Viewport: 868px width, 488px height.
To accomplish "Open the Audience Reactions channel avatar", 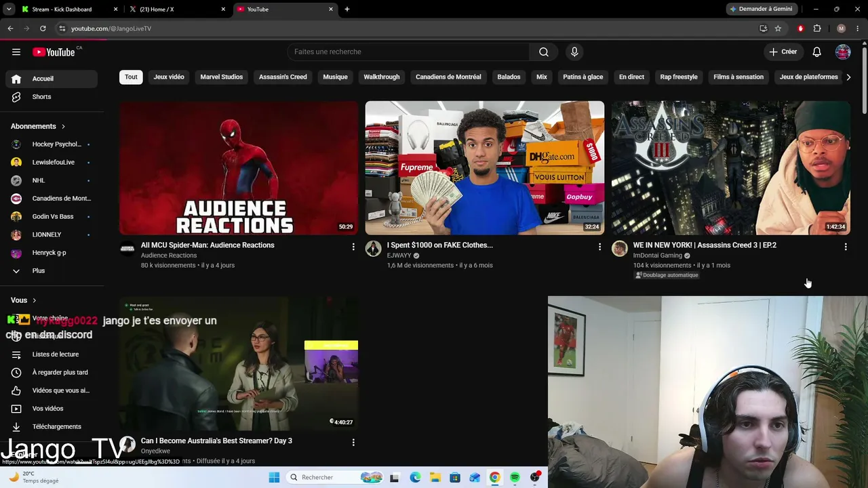I will point(127,249).
